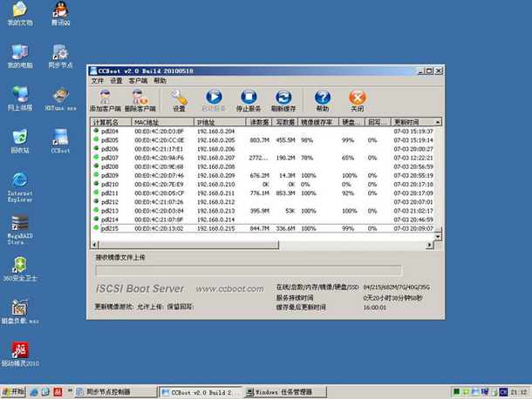Switch to Windows Task Manager taskbar button
This screenshot has height=399, width=532.
[285, 392]
